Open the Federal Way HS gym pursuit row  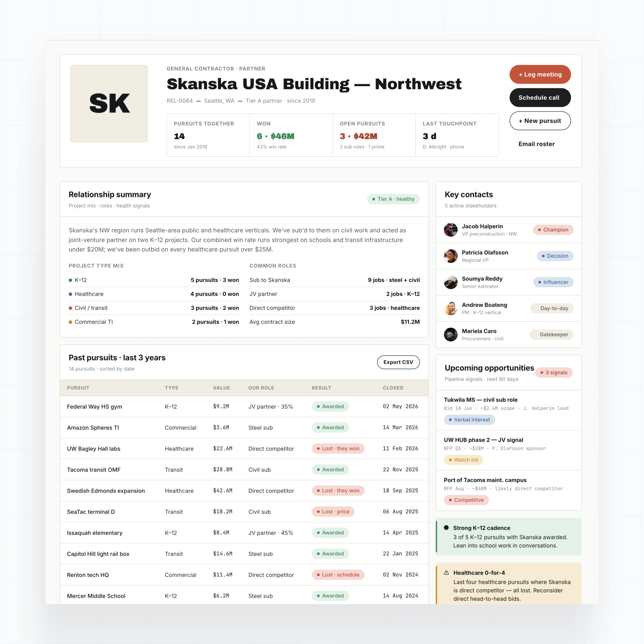pos(244,407)
